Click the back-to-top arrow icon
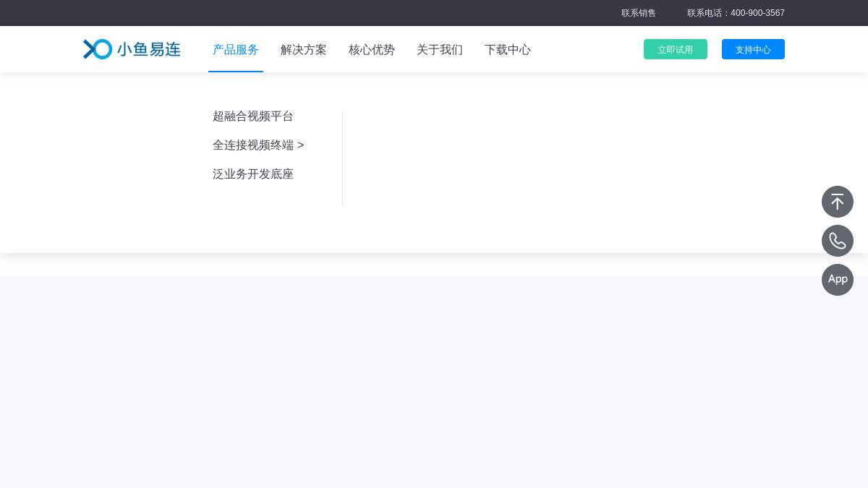 coord(838,202)
